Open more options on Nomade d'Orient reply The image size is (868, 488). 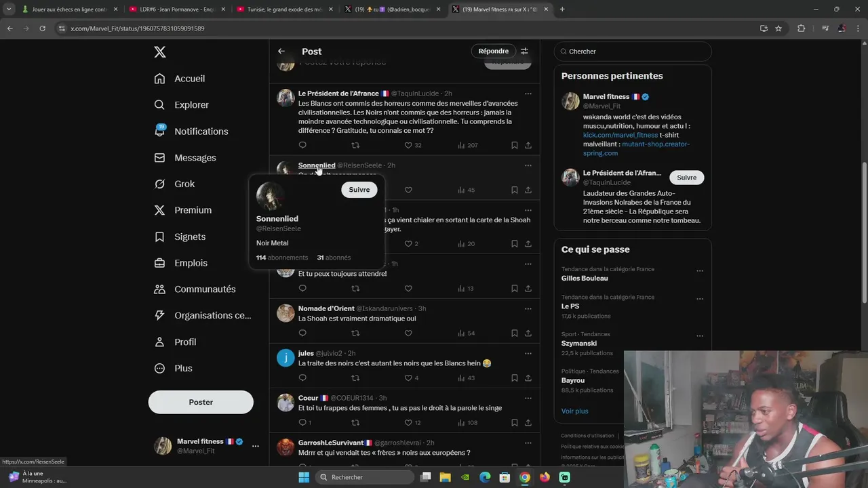coord(528,308)
